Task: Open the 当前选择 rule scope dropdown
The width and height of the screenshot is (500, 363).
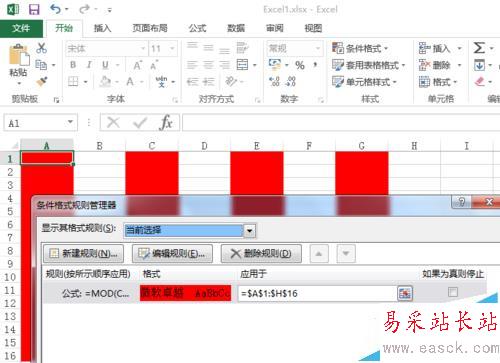Action: pyautogui.click(x=250, y=230)
